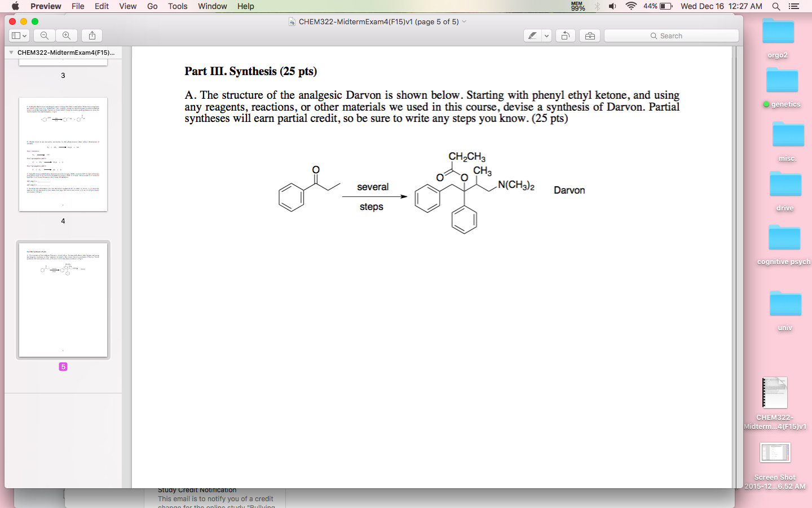Open the Tools menu
The image size is (812, 508).
[178, 6]
